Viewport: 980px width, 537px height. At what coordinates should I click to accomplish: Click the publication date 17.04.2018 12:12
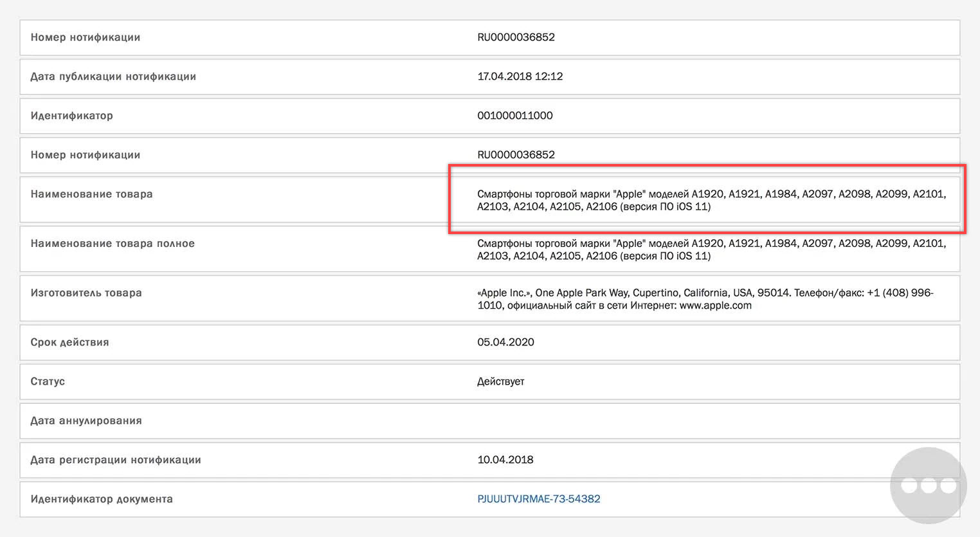point(520,77)
